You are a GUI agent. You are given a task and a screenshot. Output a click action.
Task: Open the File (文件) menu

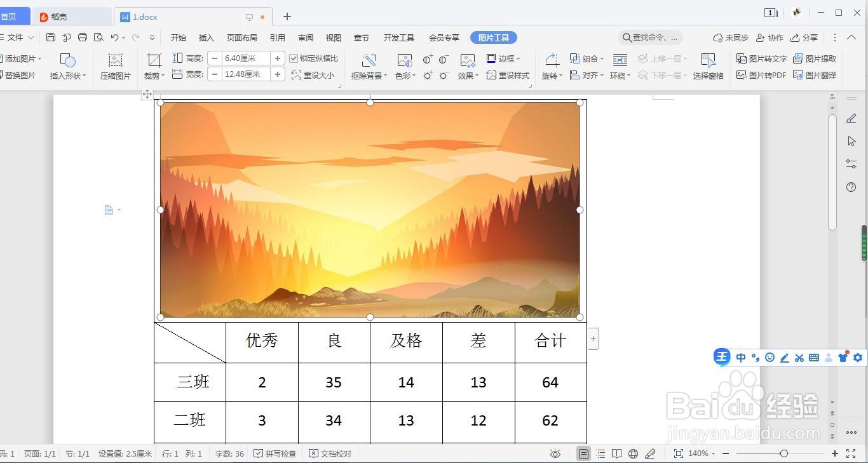(x=16, y=37)
